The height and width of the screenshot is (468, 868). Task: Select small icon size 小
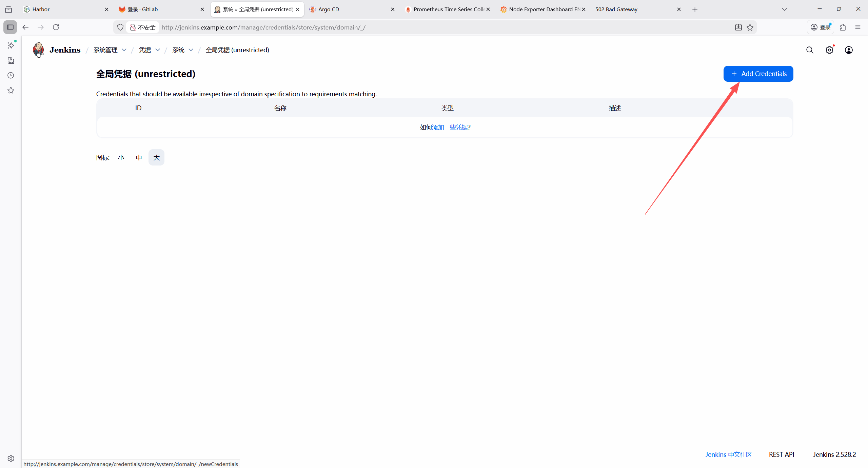(121, 157)
